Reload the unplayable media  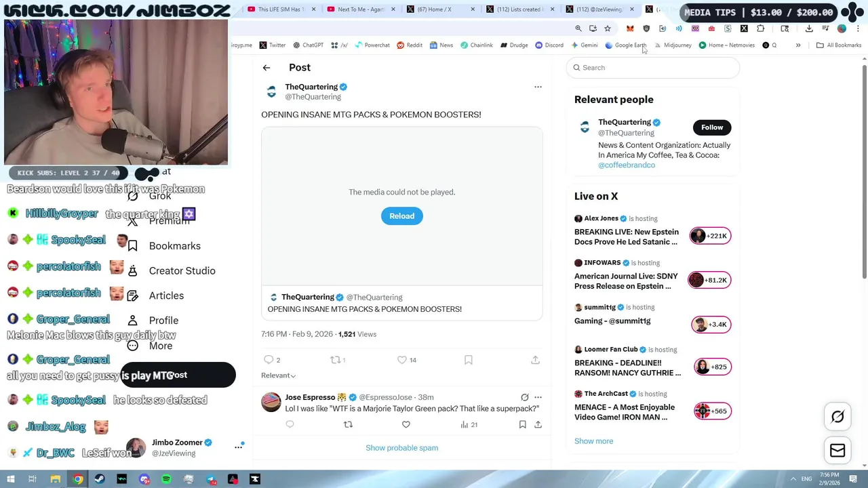pos(401,216)
